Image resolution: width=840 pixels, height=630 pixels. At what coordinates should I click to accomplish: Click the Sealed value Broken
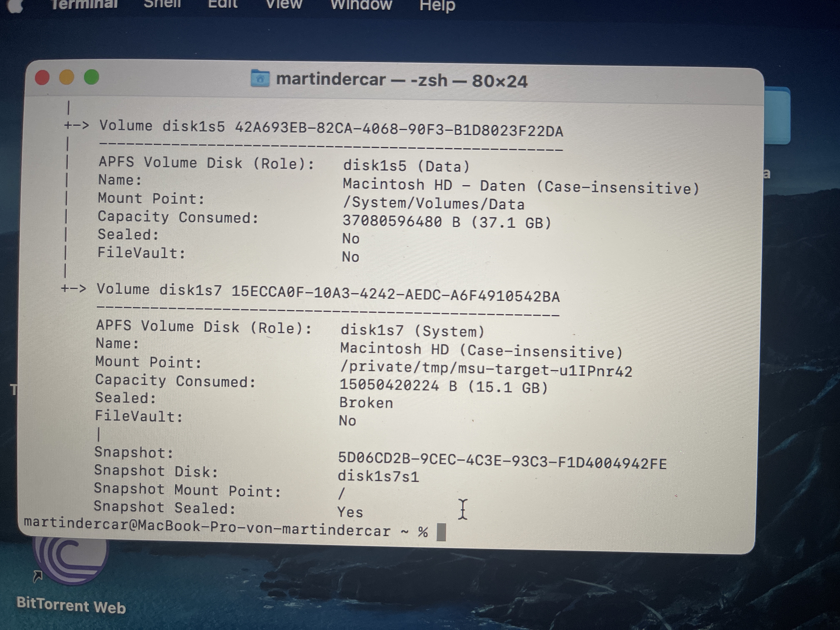coord(366,402)
